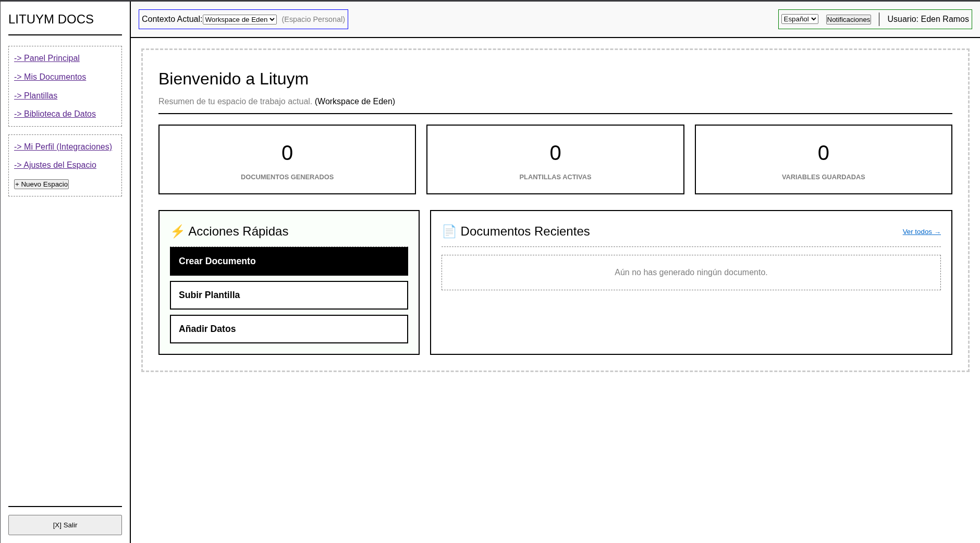Go to Ajustes del Espacio
The image size is (980, 543).
point(55,165)
